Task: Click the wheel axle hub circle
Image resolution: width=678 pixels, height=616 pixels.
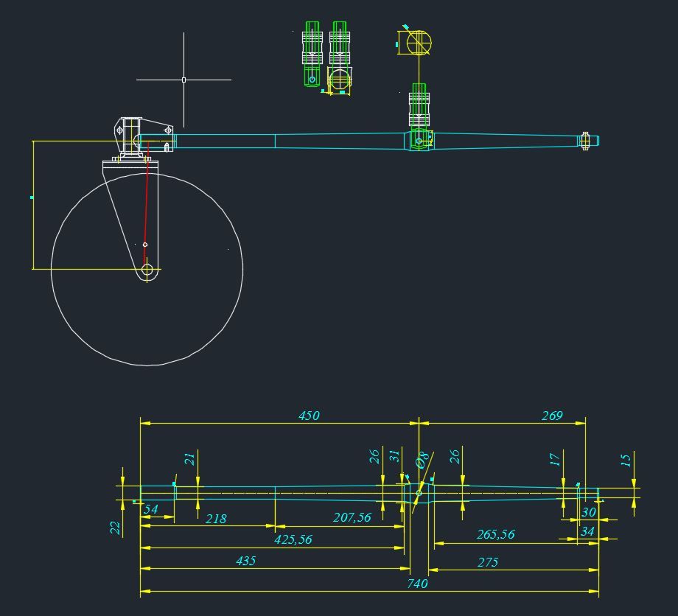Action: pyautogui.click(x=147, y=270)
